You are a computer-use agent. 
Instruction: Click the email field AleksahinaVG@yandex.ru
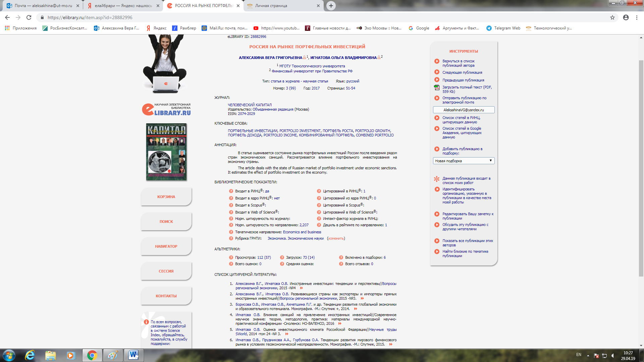[x=464, y=110]
